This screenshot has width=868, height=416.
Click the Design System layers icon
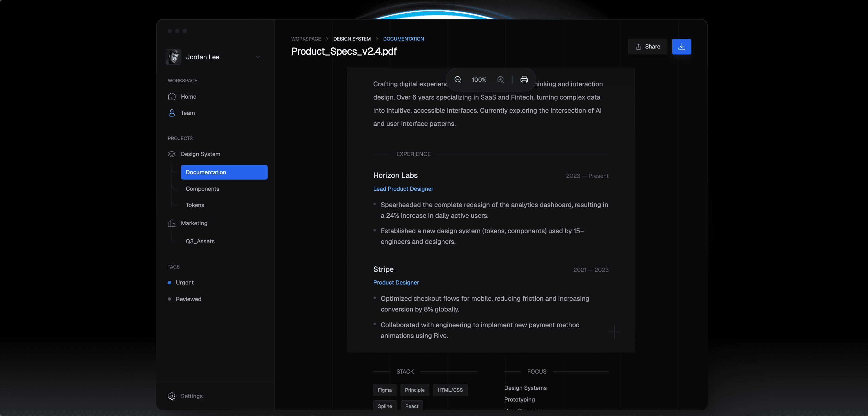click(171, 154)
